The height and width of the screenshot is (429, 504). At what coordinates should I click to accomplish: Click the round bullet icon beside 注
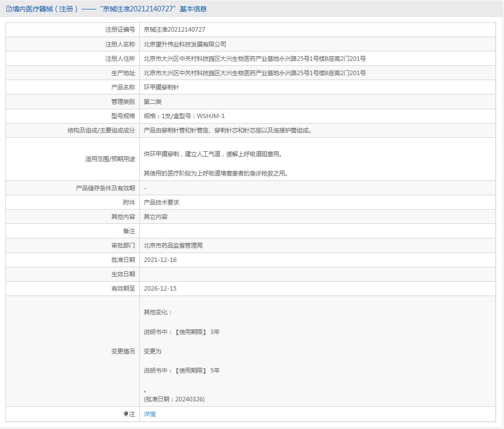126,414
